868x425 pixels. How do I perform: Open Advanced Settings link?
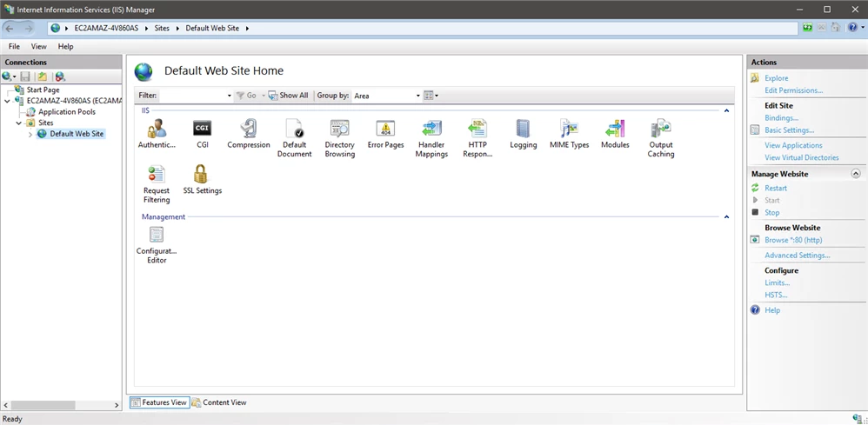(x=798, y=256)
